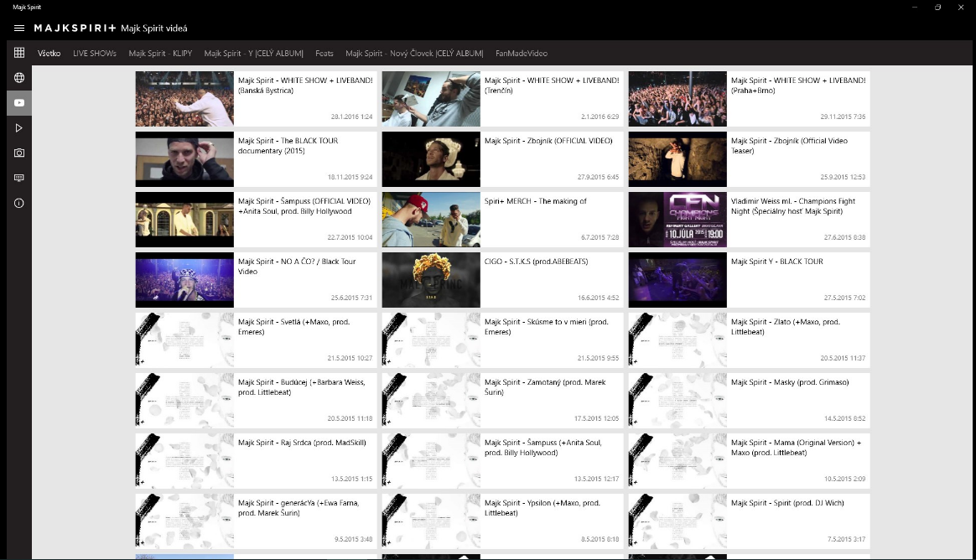Click title 'Majk Spirit - Mama (Original Version)'
Viewport: 976px width, 560px height.
796,448
